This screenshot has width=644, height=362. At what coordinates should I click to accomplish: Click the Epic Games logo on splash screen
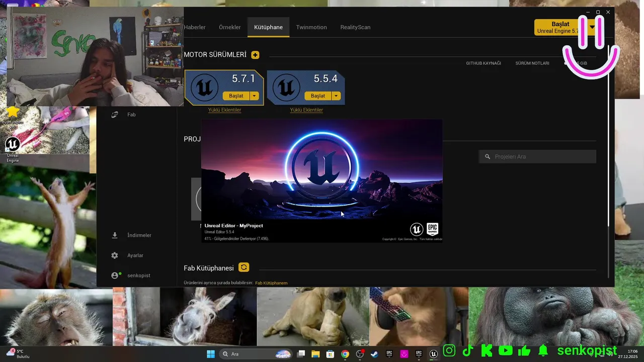click(433, 229)
